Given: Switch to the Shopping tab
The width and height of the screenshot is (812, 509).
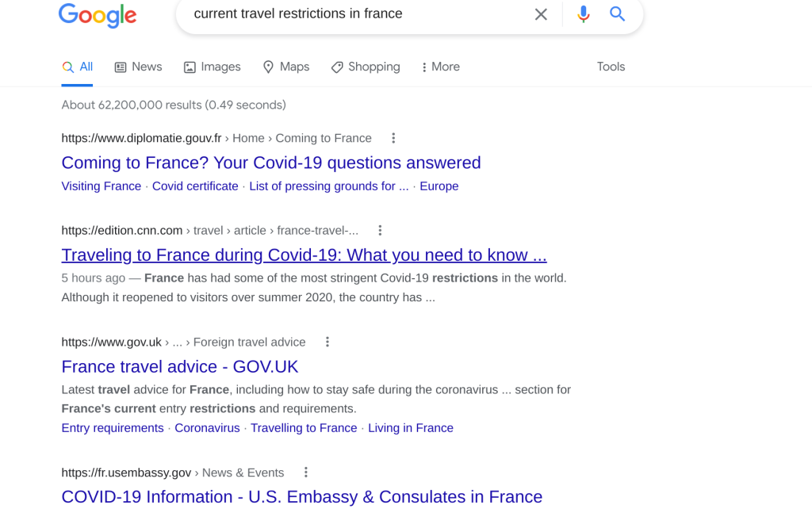Looking at the screenshot, I should [x=366, y=67].
